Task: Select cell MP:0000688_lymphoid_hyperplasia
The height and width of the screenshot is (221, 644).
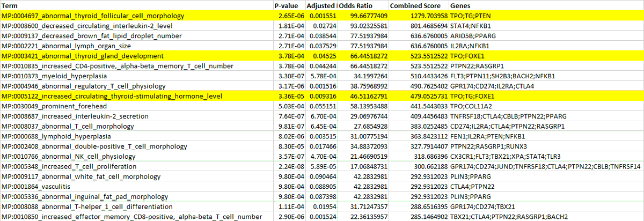Action: tap(136, 136)
